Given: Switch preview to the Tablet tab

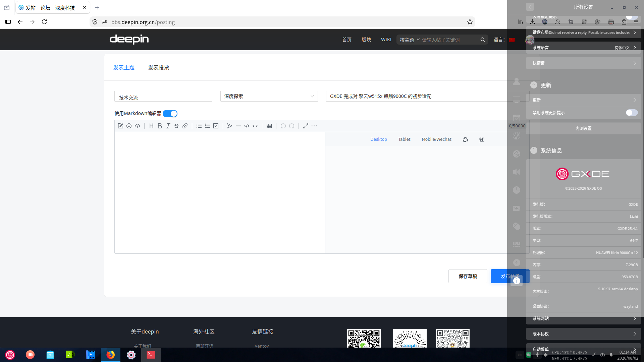Looking at the screenshot, I should (x=404, y=139).
